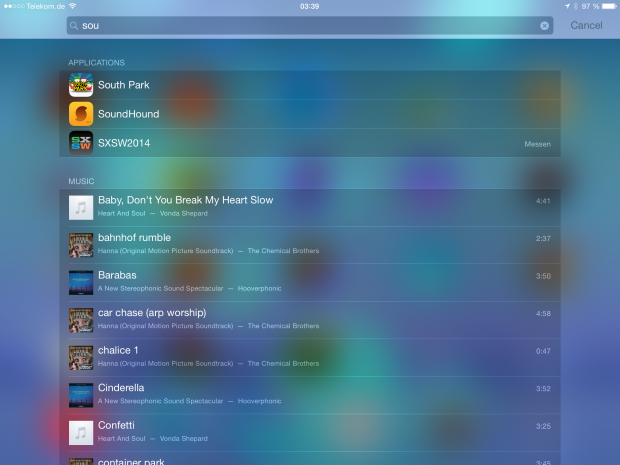Screen dimensions: 620x465
Task: Tap the 4:41 duration label
Action: pyautogui.click(x=543, y=201)
